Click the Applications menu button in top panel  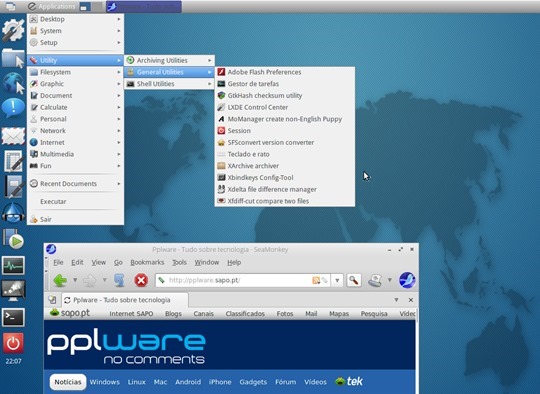(x=52, y=6)
